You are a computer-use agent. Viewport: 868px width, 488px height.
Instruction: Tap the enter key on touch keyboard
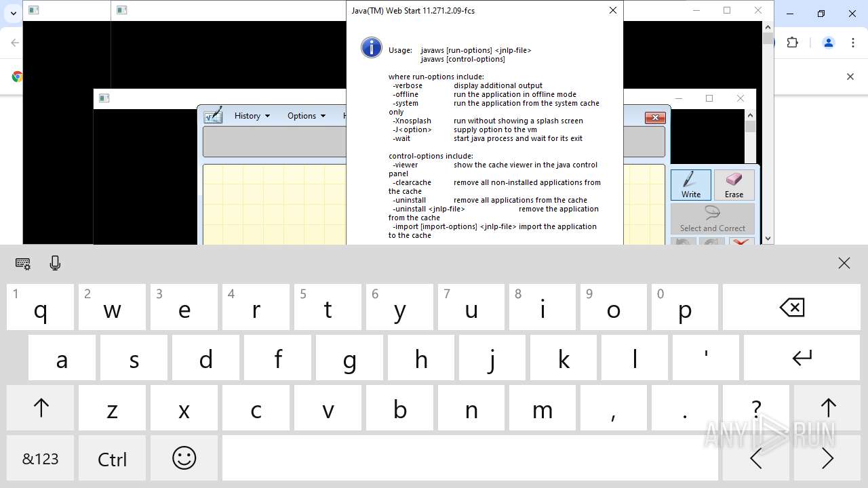click(802, 357)
